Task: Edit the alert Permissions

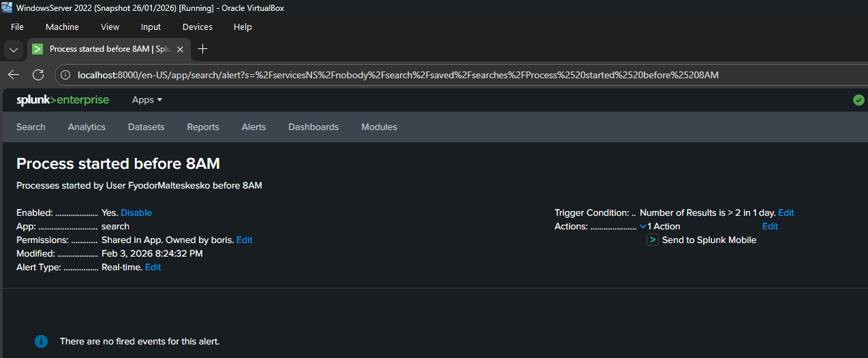Action: (244, 240)
